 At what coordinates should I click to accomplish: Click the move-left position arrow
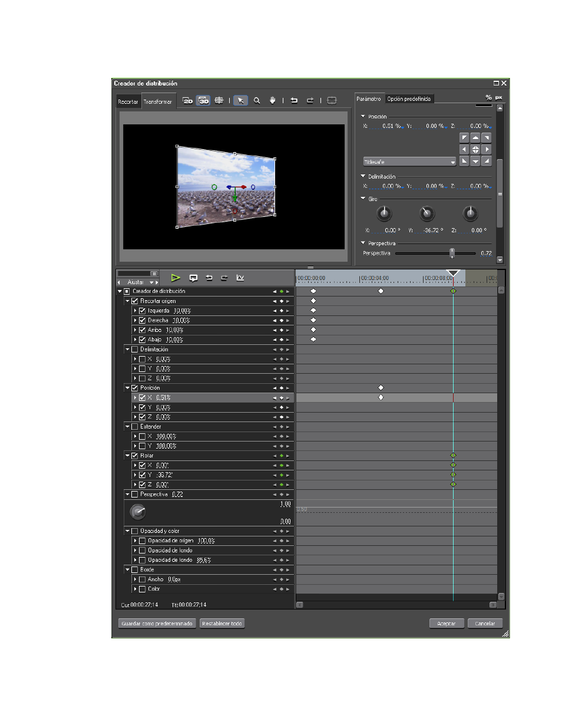(464, 149)
